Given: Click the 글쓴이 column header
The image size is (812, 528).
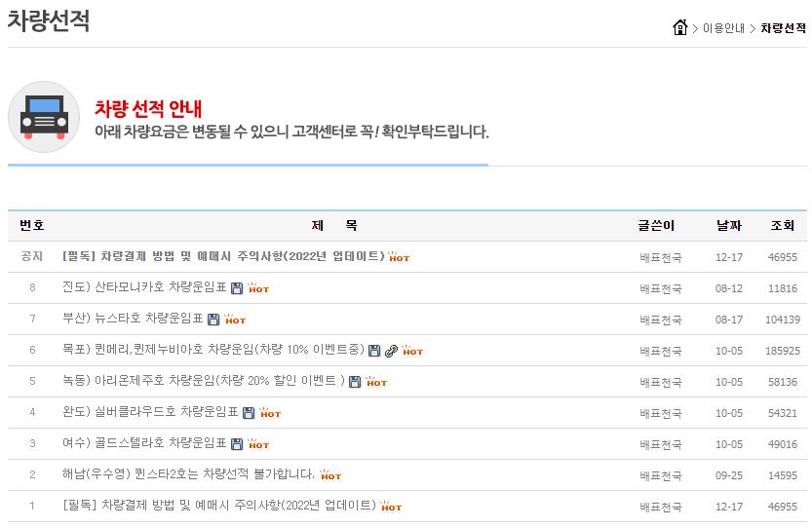Looking at the screenshot, I should [x=656, y=225].
